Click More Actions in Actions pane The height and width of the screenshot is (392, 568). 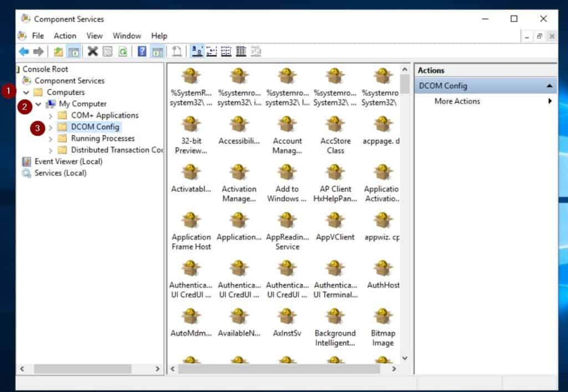(x=457, y=101)
